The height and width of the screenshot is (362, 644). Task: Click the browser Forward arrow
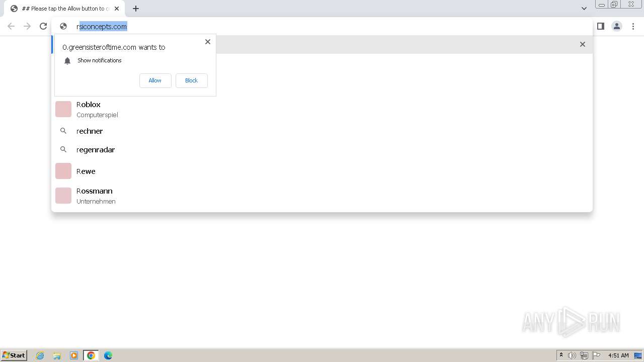pyautogui.click(x=27, y=26)
